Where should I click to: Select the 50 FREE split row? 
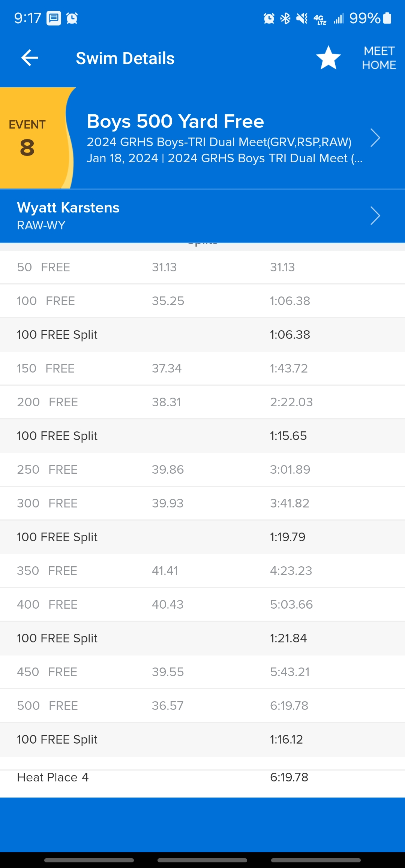202,267
